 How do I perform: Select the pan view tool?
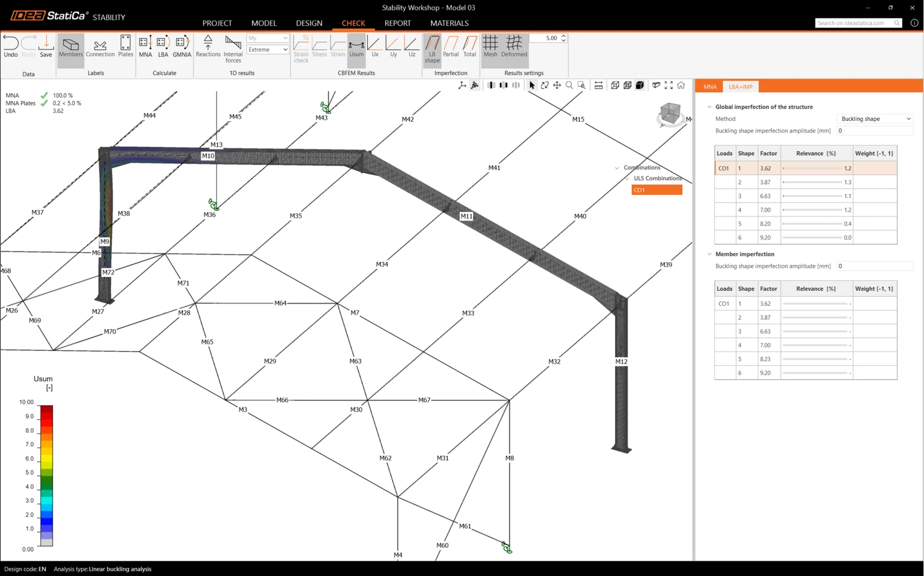point(557,85)
